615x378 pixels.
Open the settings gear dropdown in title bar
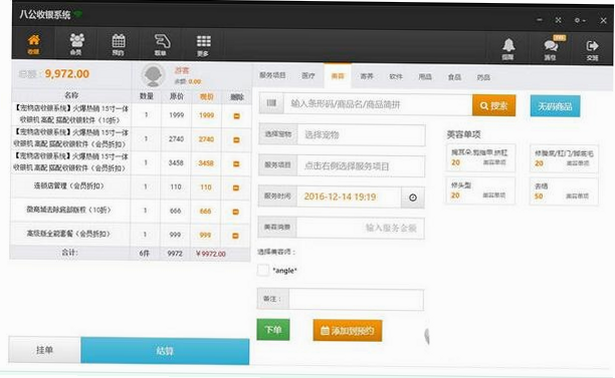579,20
